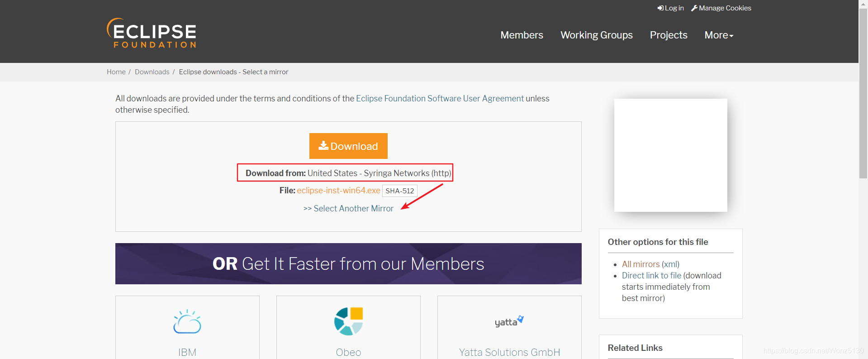Click the 'Other options for this file' heading
The height and width of the screenshot is (359, 868).
pyautogui.click(x=658, y=242)
